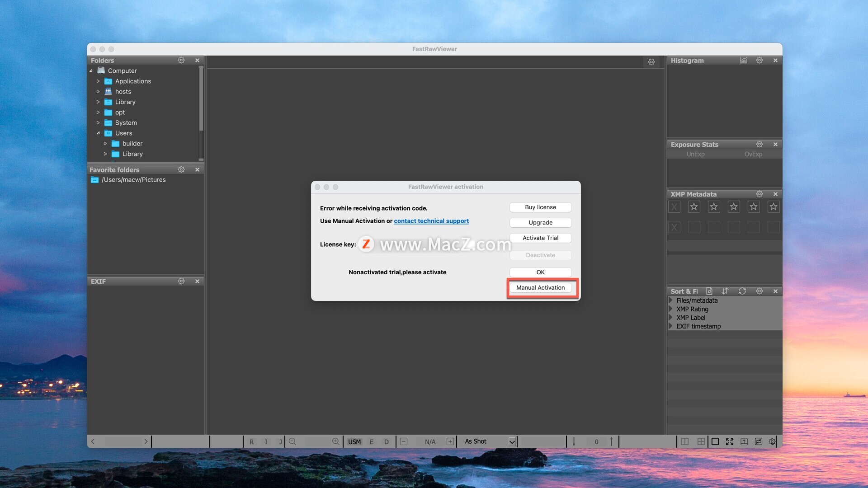Image resolution: width=868 pixels, height=488 pixels.
Task: Set XMP rating to one star
Action: 694,207
